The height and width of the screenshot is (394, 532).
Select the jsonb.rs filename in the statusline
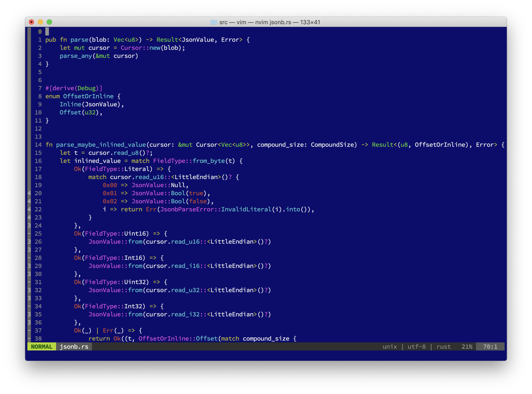[73, 346]
